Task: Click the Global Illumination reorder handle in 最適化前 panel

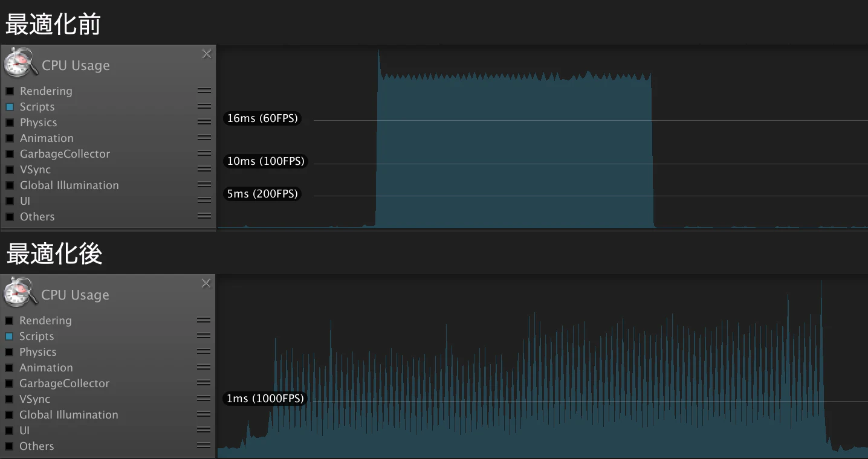Action: 204,185
